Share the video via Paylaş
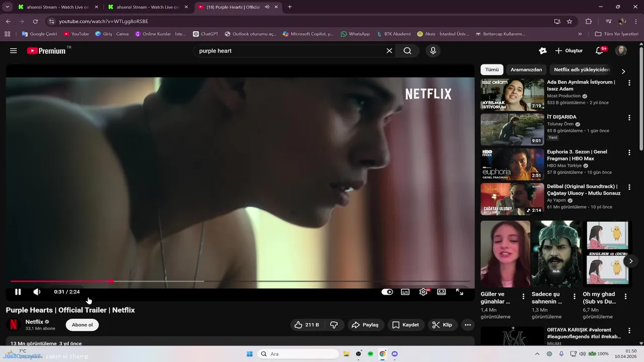Viewport: 644px width, 362px height. pos(365,325)
